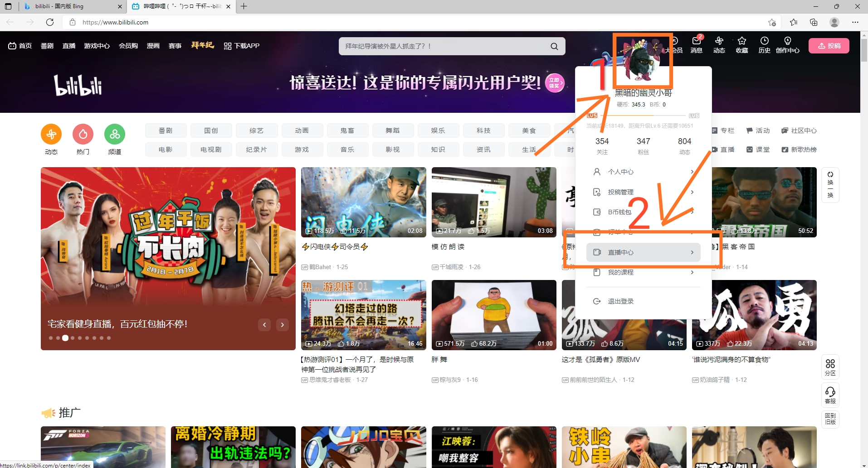The width and height of the screenshot is (868, 468).
Task: Click 回到旧版 side button
Action: point(830,419)
